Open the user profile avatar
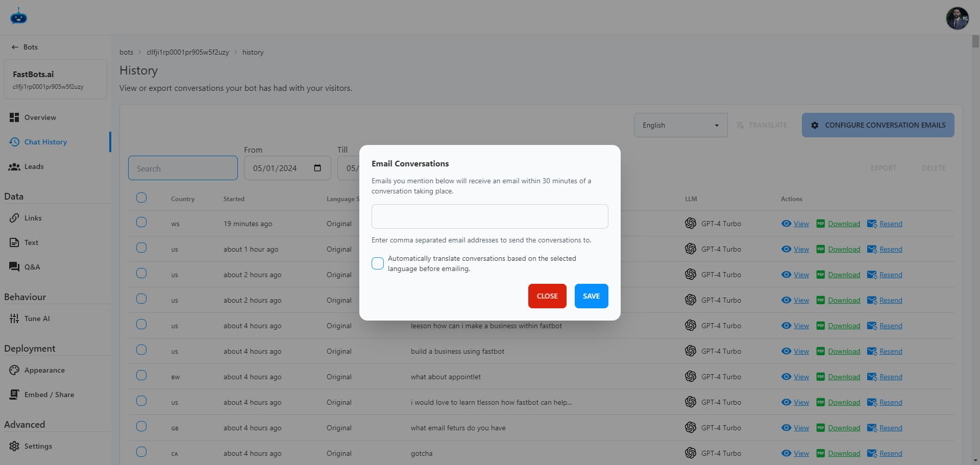980x465 pixels. [957, 18]
